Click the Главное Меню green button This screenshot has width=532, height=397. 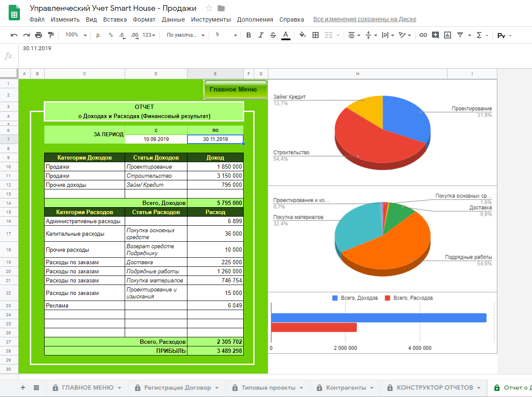click(235, 90)
